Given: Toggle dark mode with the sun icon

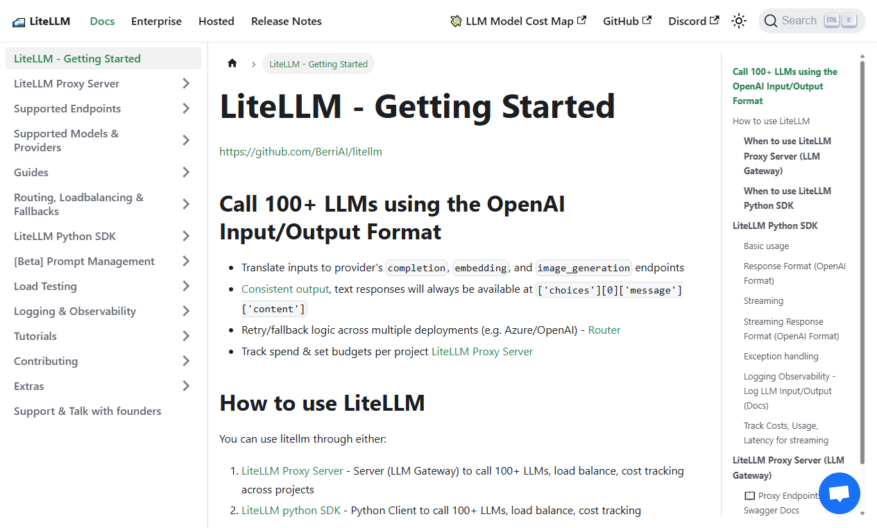Looking at the screenshot, I should pyautogui.click(x=739, y=21).
